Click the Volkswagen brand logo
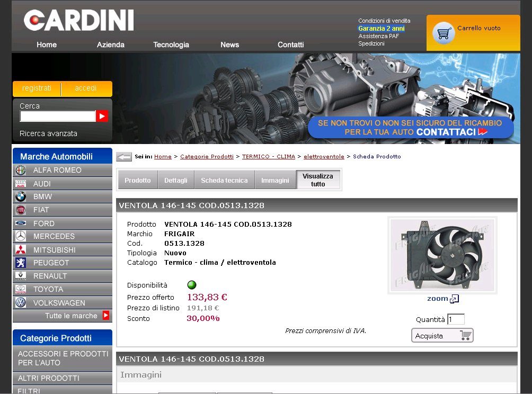 pos(21,302)
